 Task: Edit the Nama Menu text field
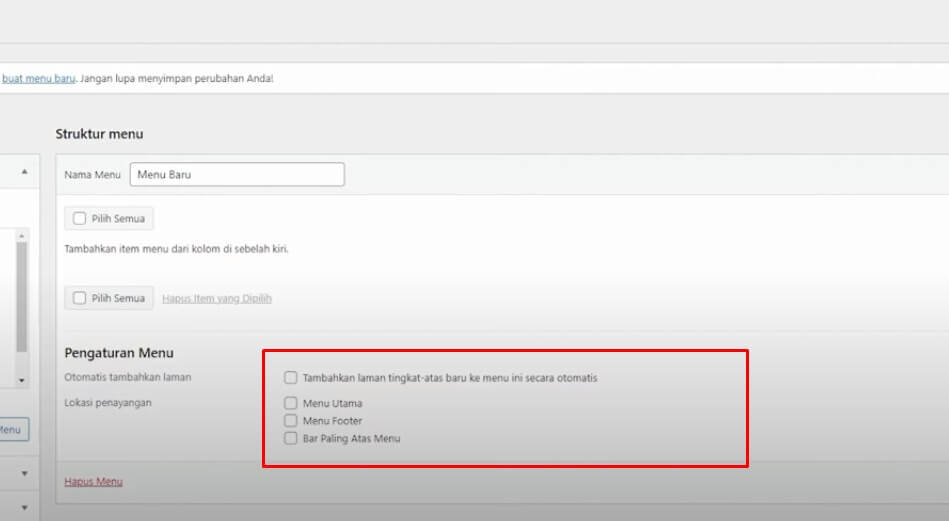click(237, 174)
